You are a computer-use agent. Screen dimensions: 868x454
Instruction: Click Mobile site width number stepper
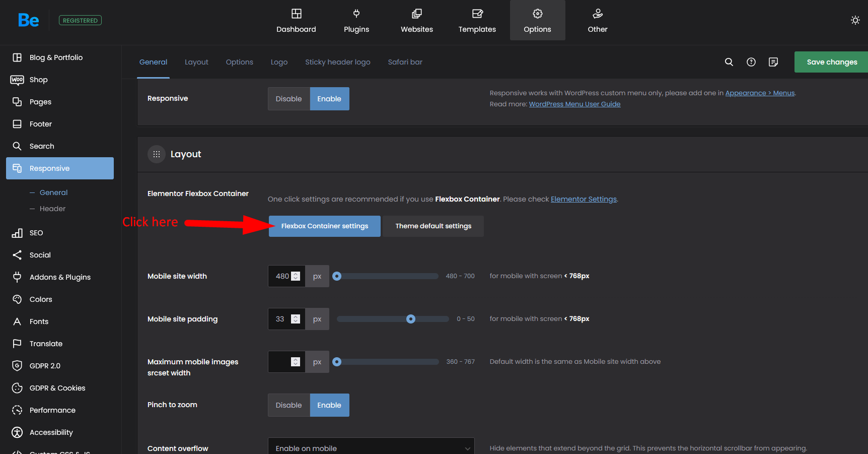296,276
